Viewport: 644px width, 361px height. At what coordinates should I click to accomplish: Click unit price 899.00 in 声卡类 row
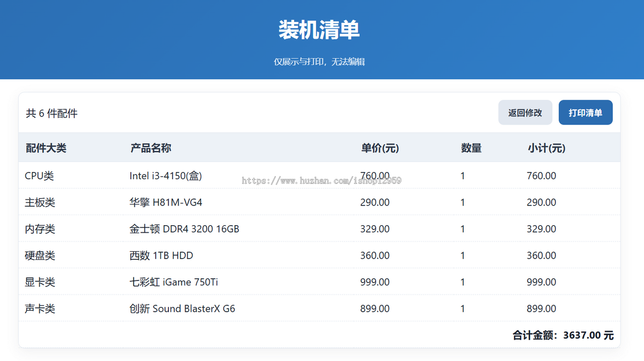pyautogui.click(x=375, y=309)
